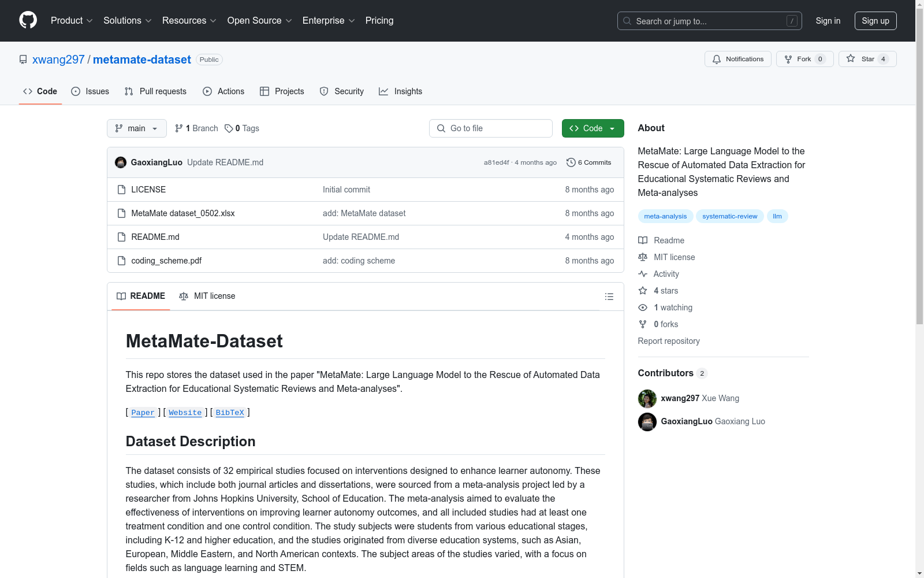The image size is (924, 578).
Task: Click the Go to file search box
Action: tap(491, 128)
